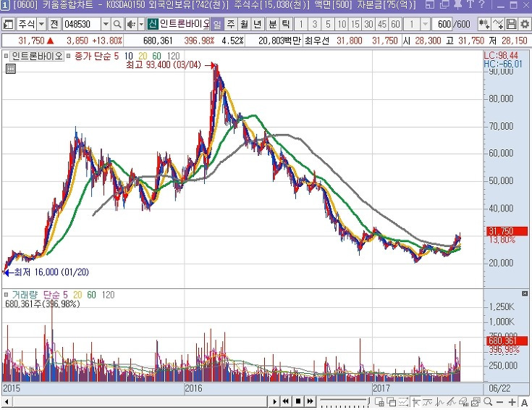Expand the stock code 048530 dropdown arrow
532x410 pixels.
coord(106,24)
